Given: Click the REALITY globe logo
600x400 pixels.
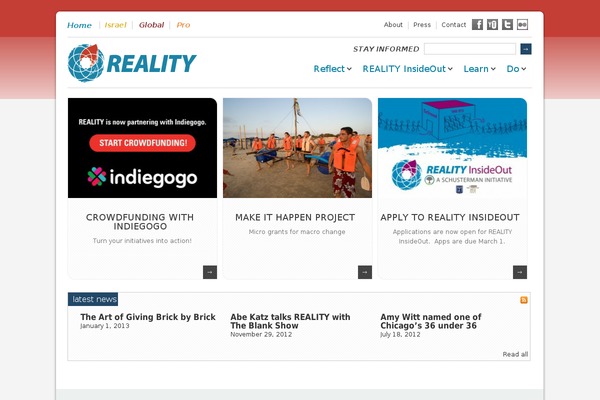Looking at the screenshot, I should 86,63.
